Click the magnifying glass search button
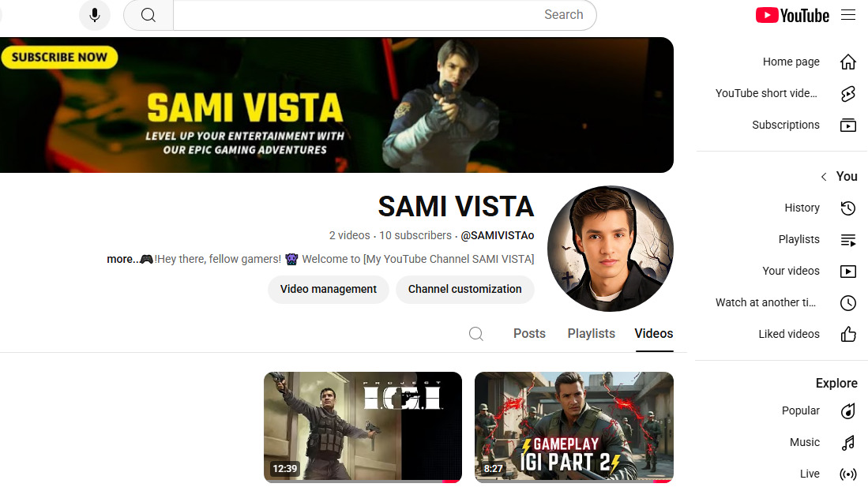Screen dimensions: 868x491 [148, 15]
